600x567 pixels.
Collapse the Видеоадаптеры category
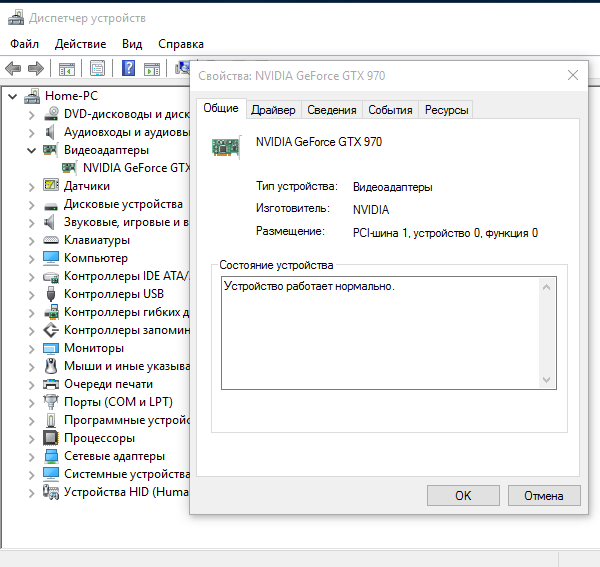pyautogui.click(x=32, y=150)
